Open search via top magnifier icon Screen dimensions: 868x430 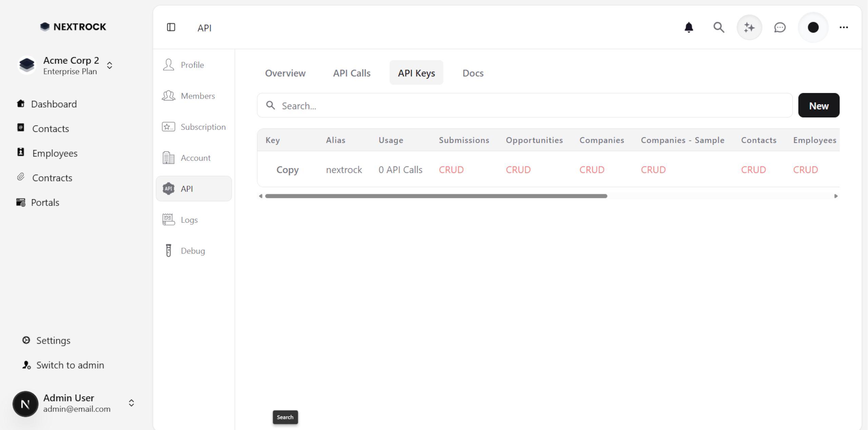718,27
